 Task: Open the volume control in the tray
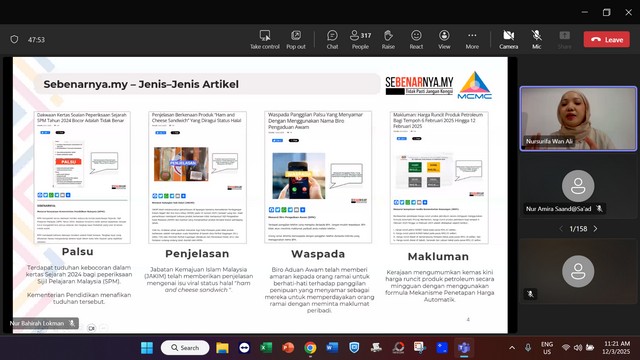[578, 348]
